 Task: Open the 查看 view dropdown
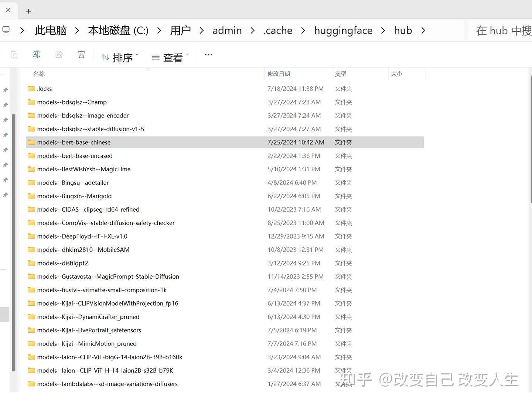click(x=170, y=57)
